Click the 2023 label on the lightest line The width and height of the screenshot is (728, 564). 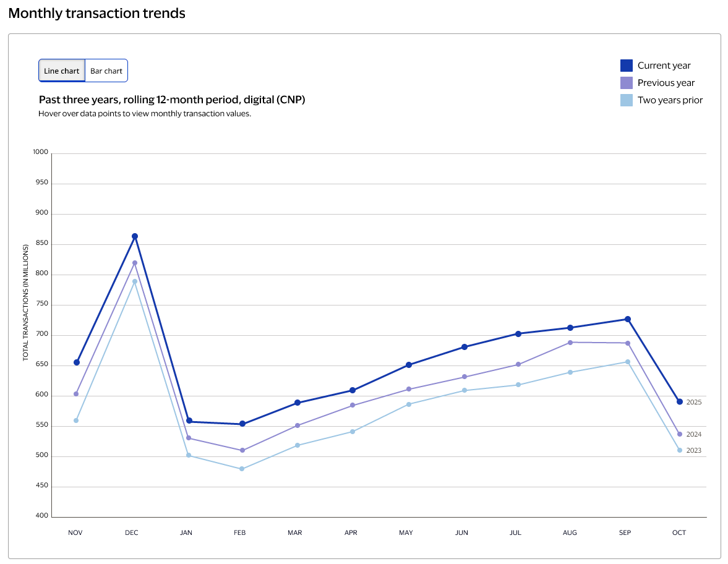(x=693, y=450)
